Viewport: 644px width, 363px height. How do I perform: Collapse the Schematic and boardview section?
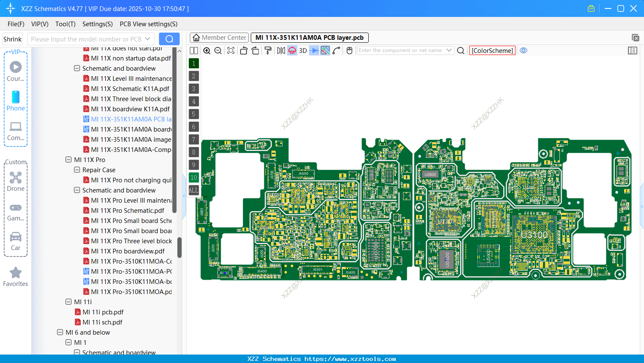pyautogui.click(x=77, y=68)
